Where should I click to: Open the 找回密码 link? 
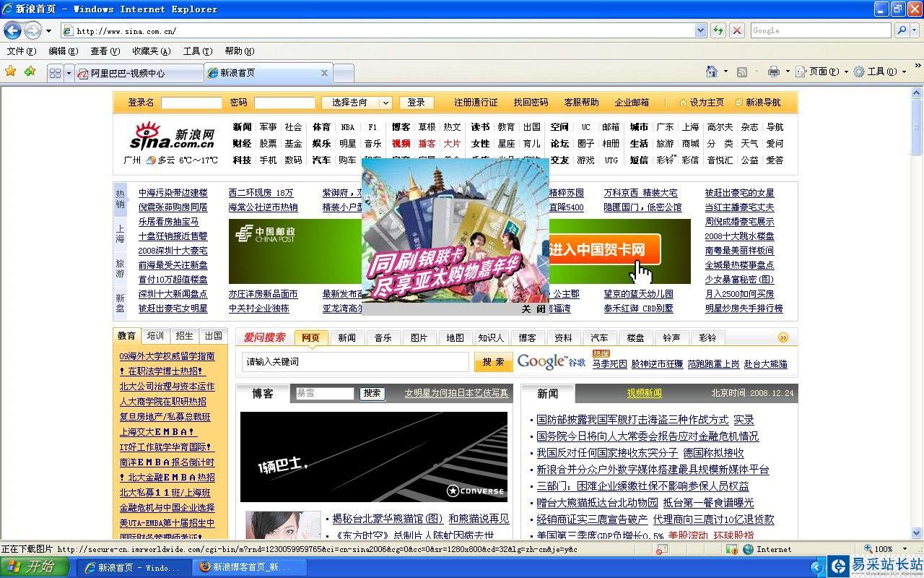[x=531, y=103]
